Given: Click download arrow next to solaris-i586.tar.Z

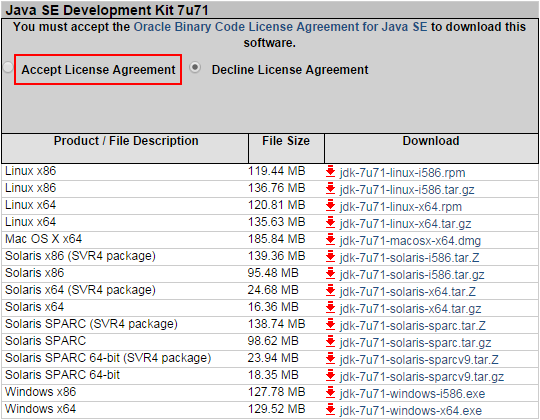Looking at the screenshot, I should click(x=331, y=256).
